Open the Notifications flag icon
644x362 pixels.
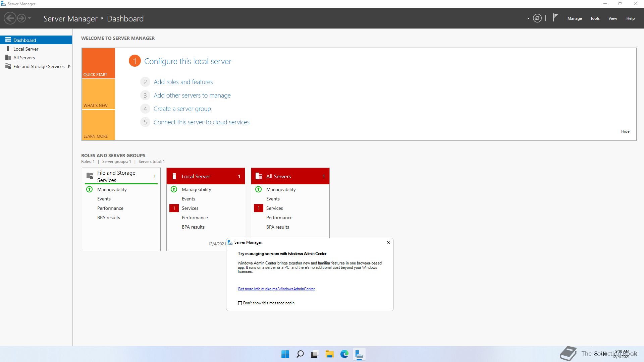[555, 17]
